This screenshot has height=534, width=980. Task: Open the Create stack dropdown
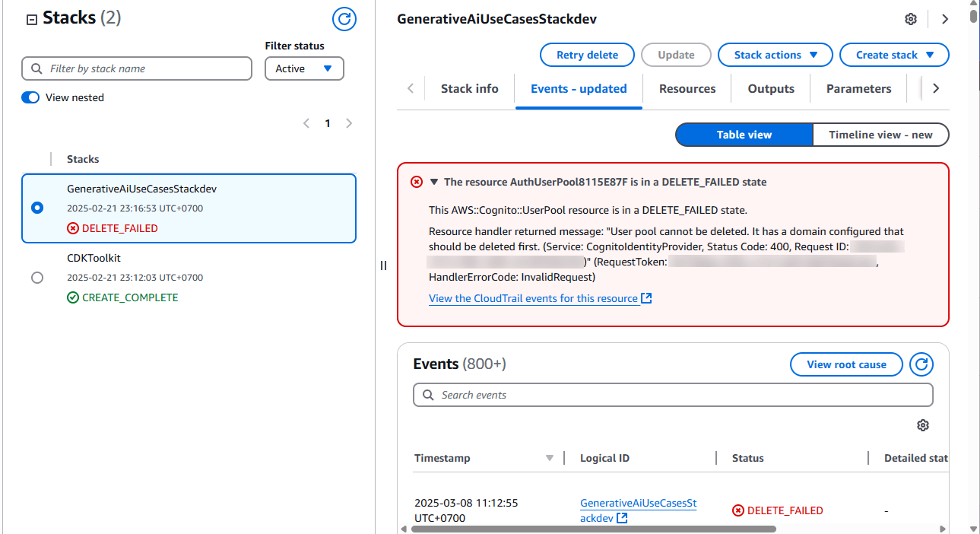894,55
